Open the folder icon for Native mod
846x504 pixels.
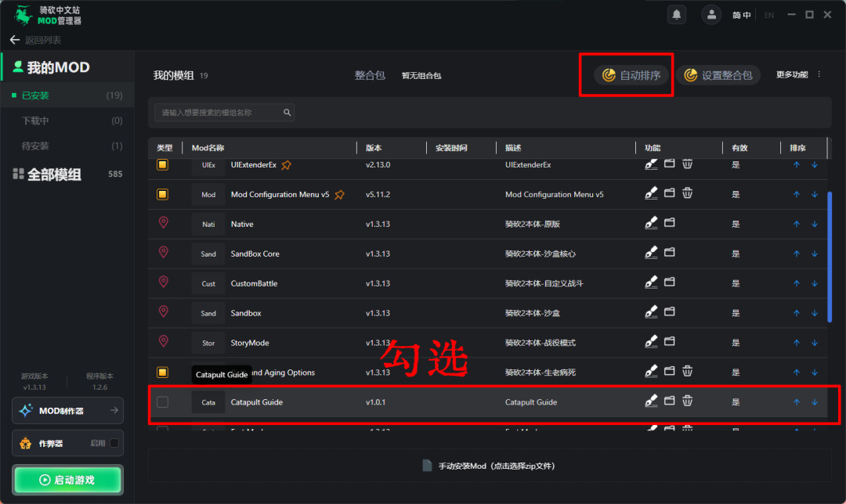[x=670, y=223]
